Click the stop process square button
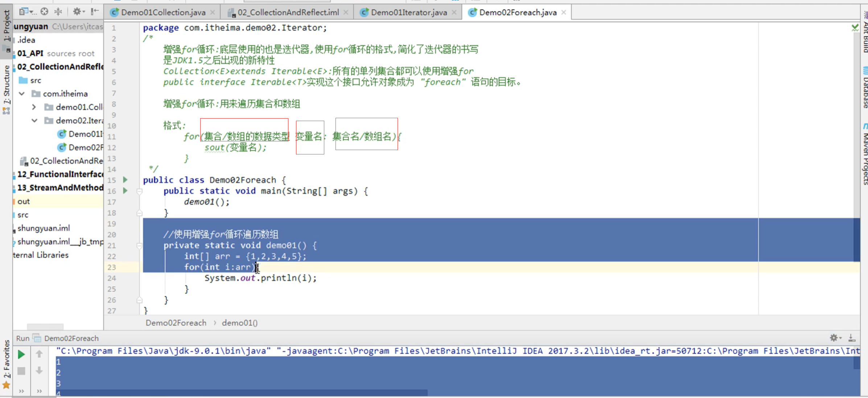This screenshot has width=868, height=398. tap(21, 371)
